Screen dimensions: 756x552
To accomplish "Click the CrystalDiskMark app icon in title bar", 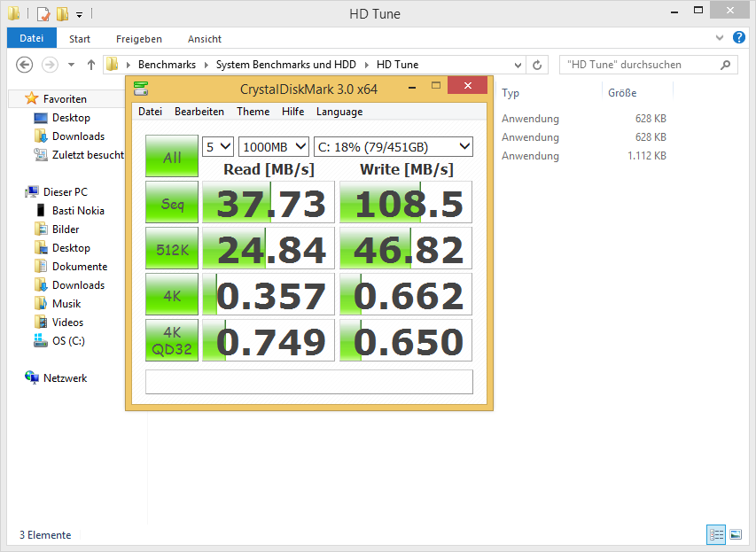I will (141, 89).
